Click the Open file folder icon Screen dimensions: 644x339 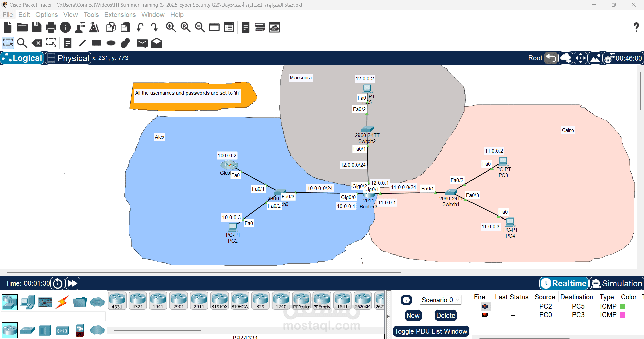coord(22,27)
